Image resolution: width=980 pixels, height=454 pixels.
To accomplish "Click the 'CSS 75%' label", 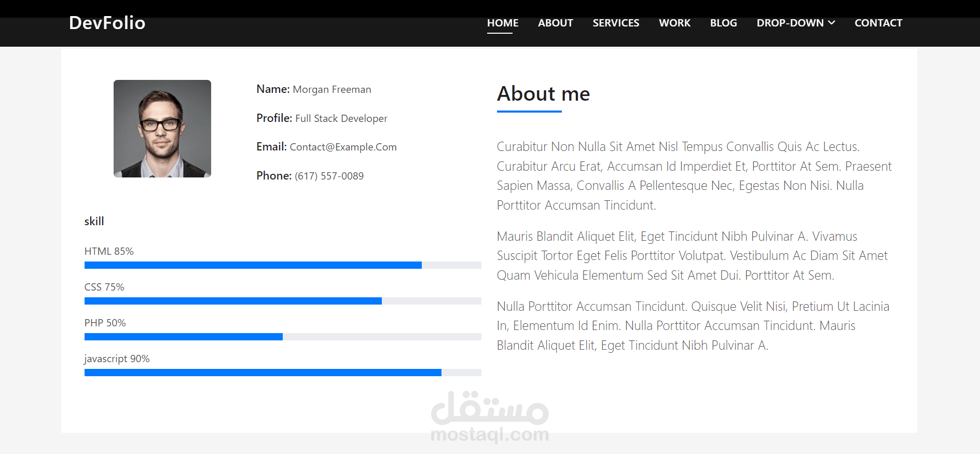I will coord(104,287).
